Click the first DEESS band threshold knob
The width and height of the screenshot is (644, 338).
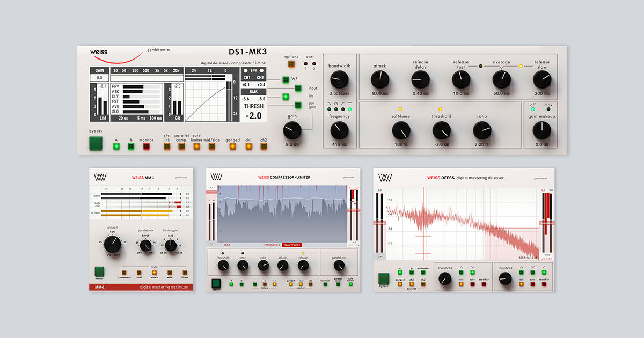[x=445, y=278]
